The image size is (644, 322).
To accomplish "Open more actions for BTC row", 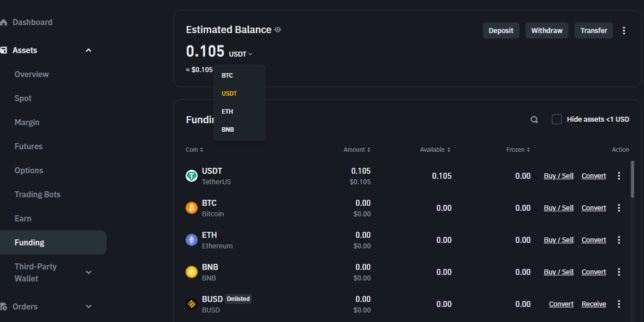I will [x=619, y=208].
